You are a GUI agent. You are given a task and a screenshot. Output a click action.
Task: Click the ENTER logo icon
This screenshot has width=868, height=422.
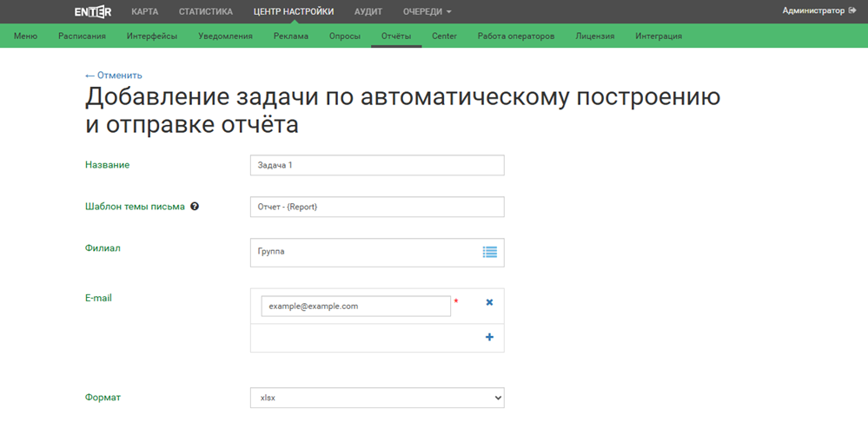pos(92,11)
